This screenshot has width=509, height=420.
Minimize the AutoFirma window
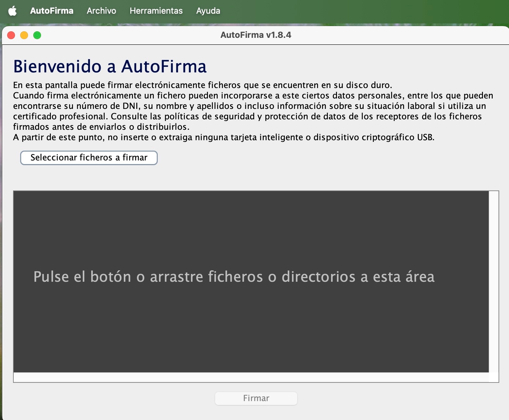[24, 35]
